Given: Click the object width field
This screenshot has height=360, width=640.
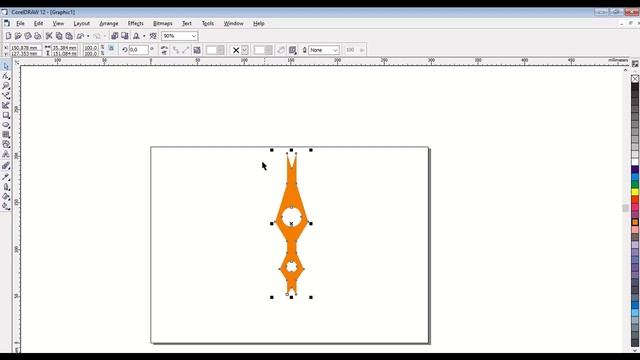Looking at the screenshot, I should click(x=64, y=48).
